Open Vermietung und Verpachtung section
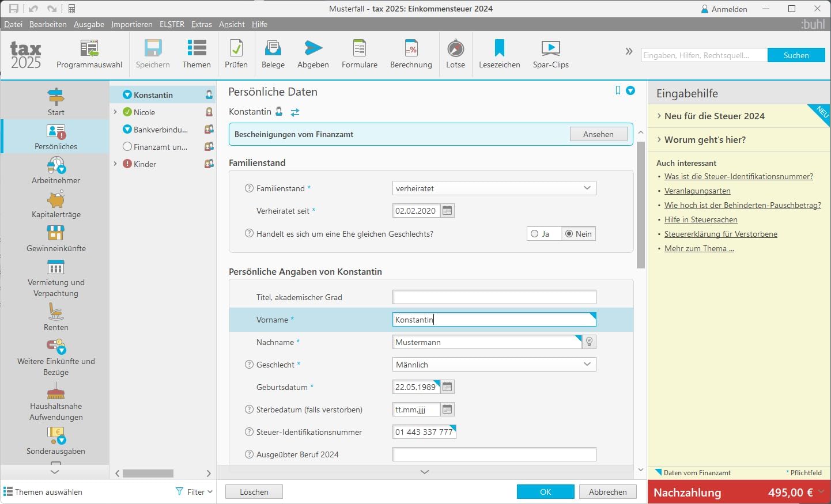 (56, 278)
